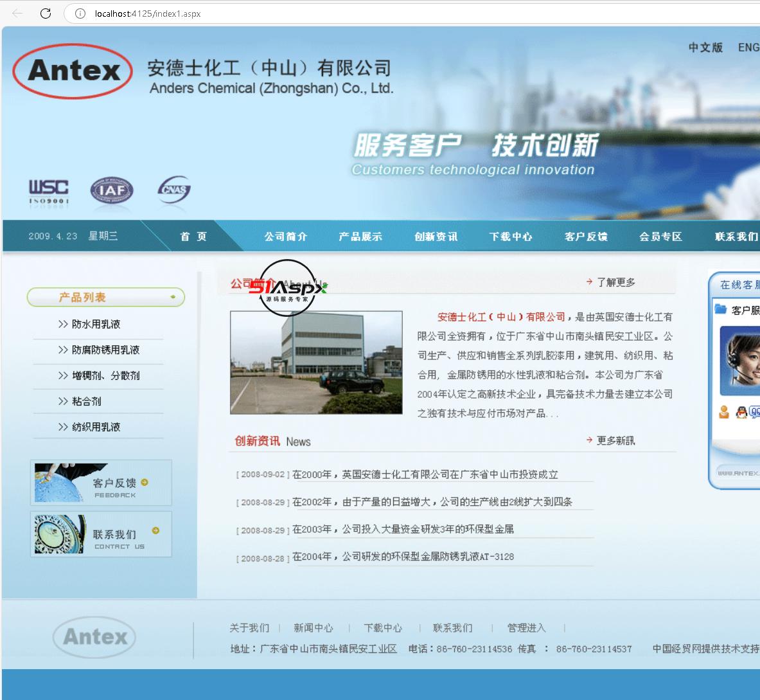Open the 客户反馈 FEEDBACK banner

coord(101,483)
